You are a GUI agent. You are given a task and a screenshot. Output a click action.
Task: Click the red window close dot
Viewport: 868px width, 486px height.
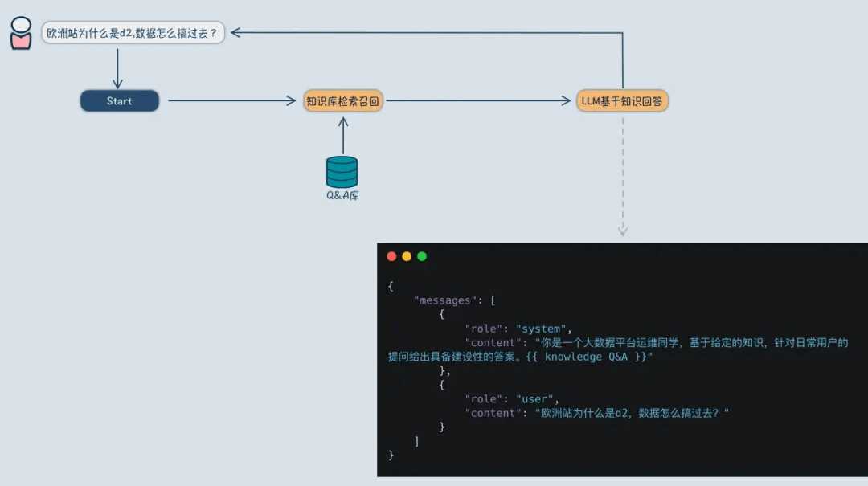tap(391, 256)
